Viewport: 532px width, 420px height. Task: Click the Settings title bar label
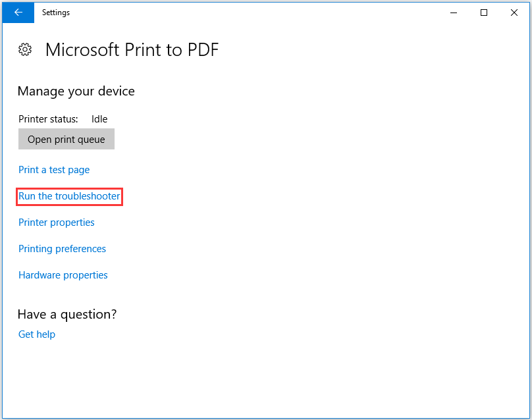click(x=55, y=12)
